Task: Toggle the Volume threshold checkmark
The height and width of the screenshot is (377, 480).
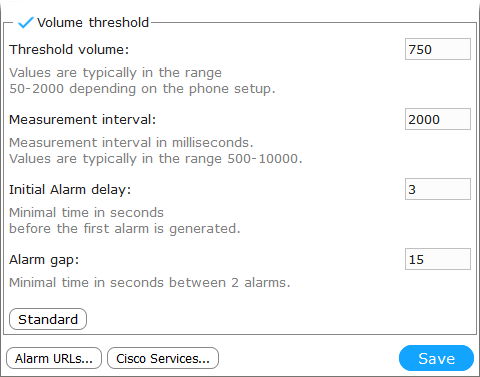Action: [x=25, y=23]
